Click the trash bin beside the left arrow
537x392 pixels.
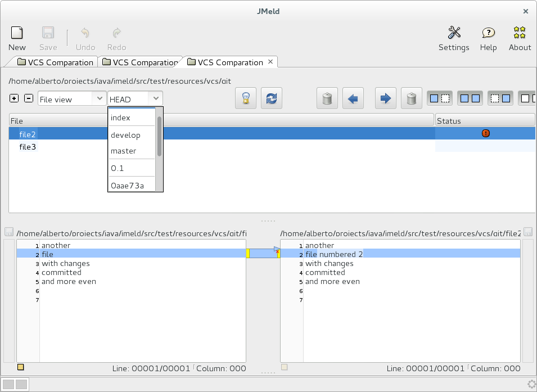[x=327, y=98]
